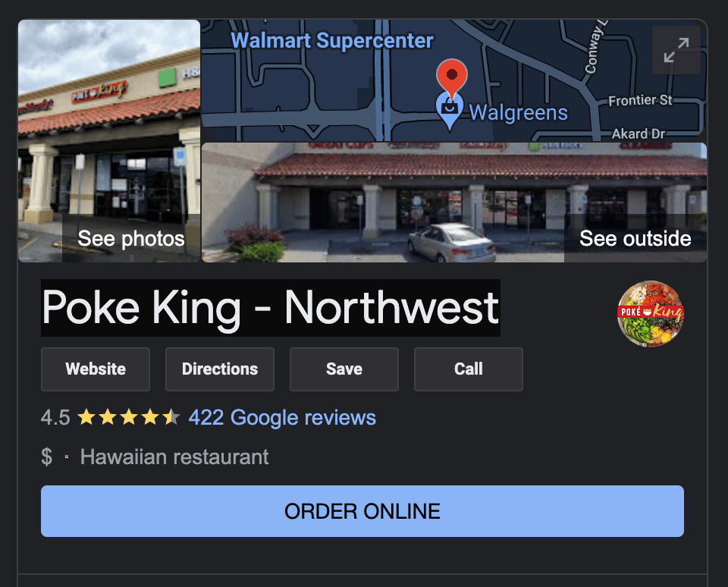Image resolution: width=728 pixels, height=587 pixels.
Task: Open See outside street view thumbnail
Action: click(x=454, y=202)
